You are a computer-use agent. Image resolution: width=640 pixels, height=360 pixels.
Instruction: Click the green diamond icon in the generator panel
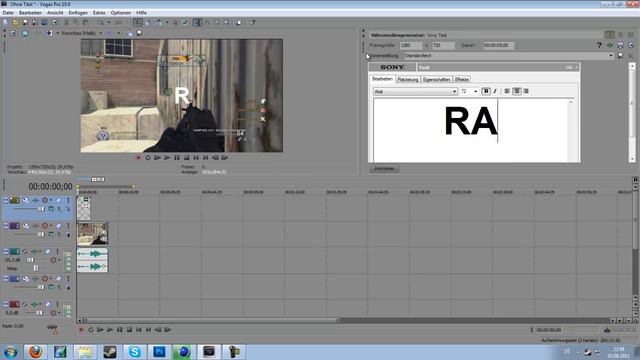pos(610,45)
